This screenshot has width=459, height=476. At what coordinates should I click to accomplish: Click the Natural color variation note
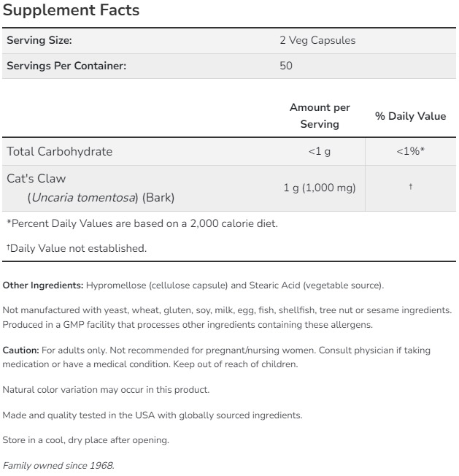(x=106, y=390)
